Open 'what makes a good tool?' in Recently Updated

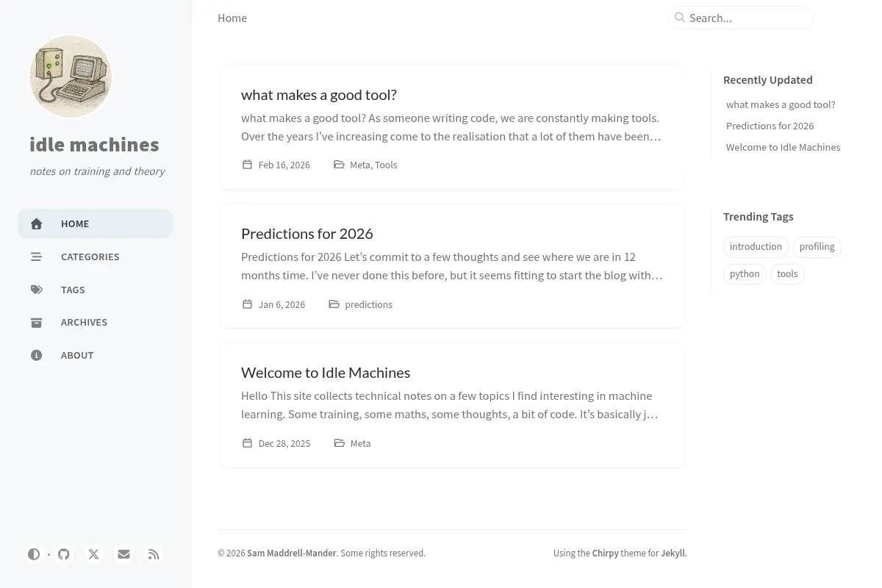(x=781, y=104)
